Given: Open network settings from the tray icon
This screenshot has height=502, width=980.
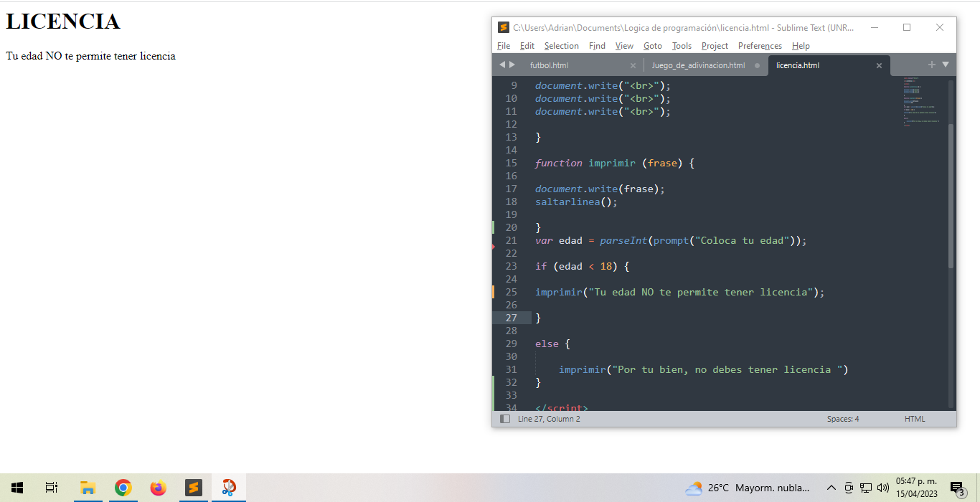Looking at the screenshot, I should click(866, 488).
